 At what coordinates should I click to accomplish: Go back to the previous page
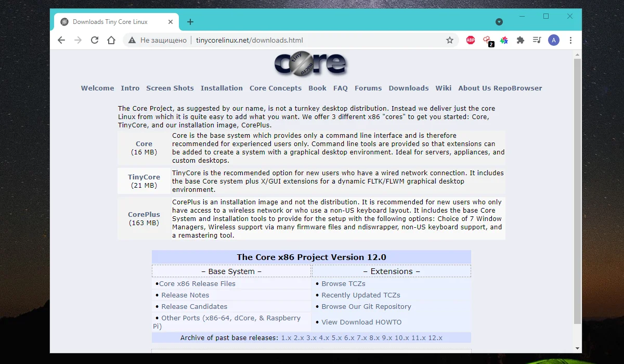pyautogui.click(x=61, y=40)
